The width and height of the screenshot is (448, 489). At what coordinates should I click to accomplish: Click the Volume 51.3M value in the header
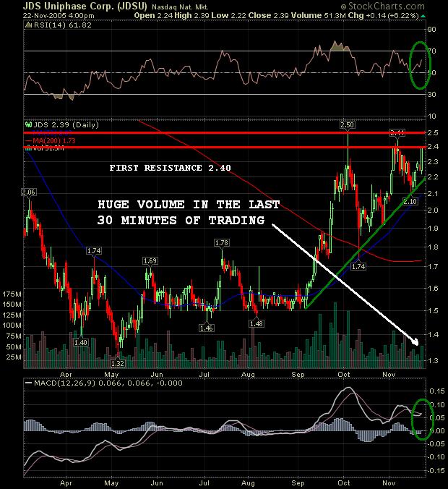click(x=319, y=15)
